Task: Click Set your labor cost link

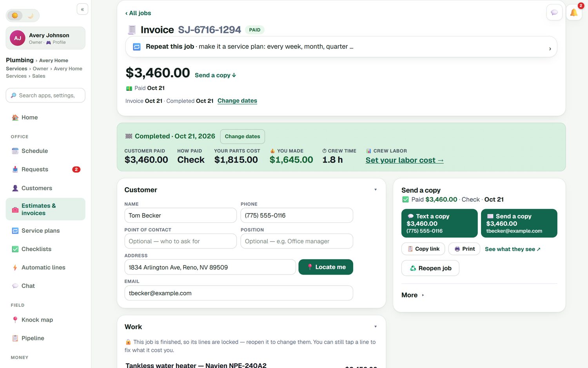Action: tap(405, 160)
